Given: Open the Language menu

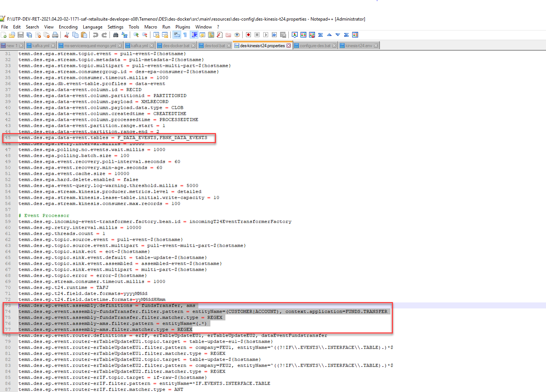Looking at the screenshot, I should 92,27.
